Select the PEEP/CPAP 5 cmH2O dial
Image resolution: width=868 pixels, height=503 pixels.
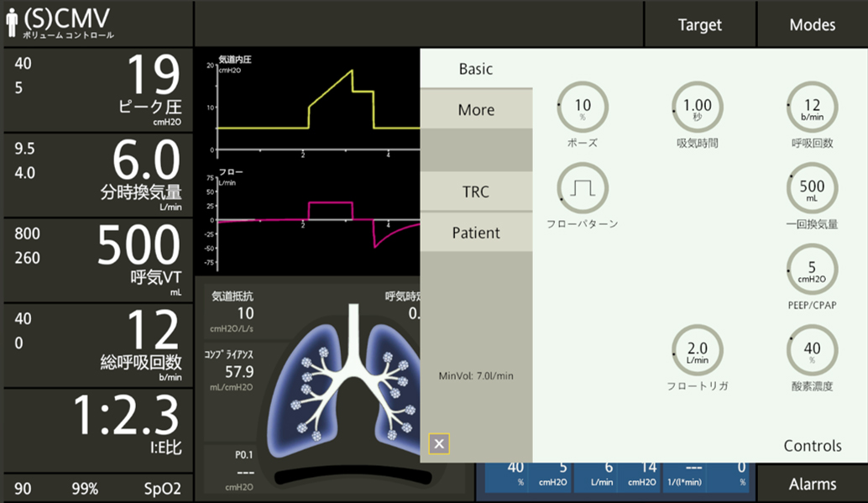tap(812, 270)
